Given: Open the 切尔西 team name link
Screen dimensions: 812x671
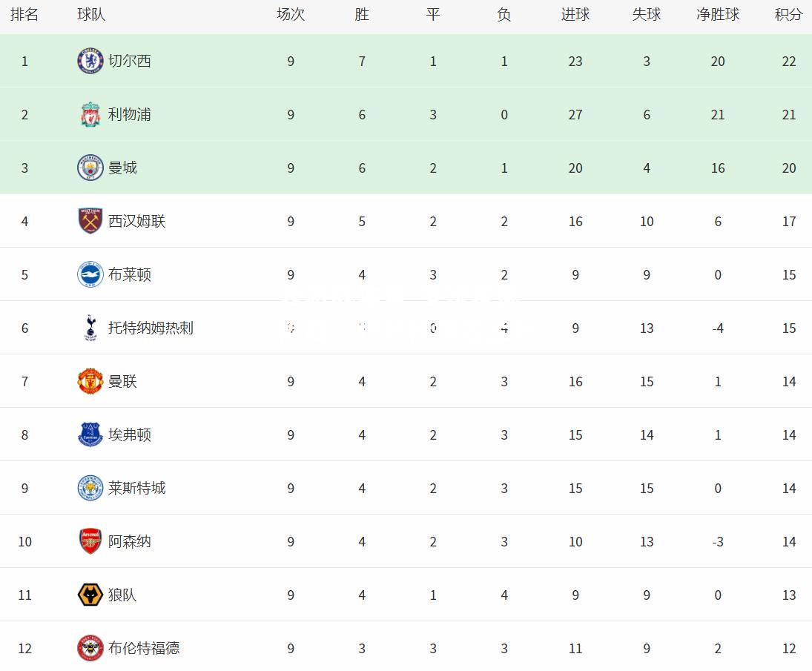Looking at the screenshot, I should coord(130,61).
